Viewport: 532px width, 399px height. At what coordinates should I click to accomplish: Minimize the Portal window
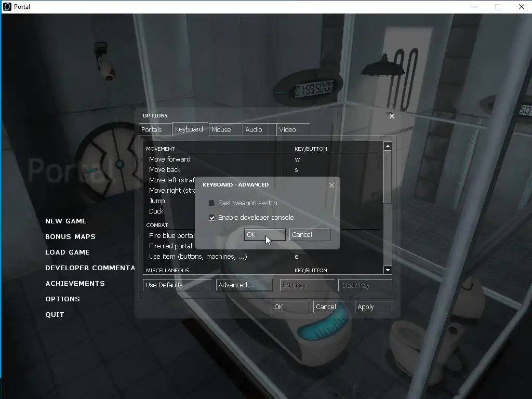(x=474, y=7)
